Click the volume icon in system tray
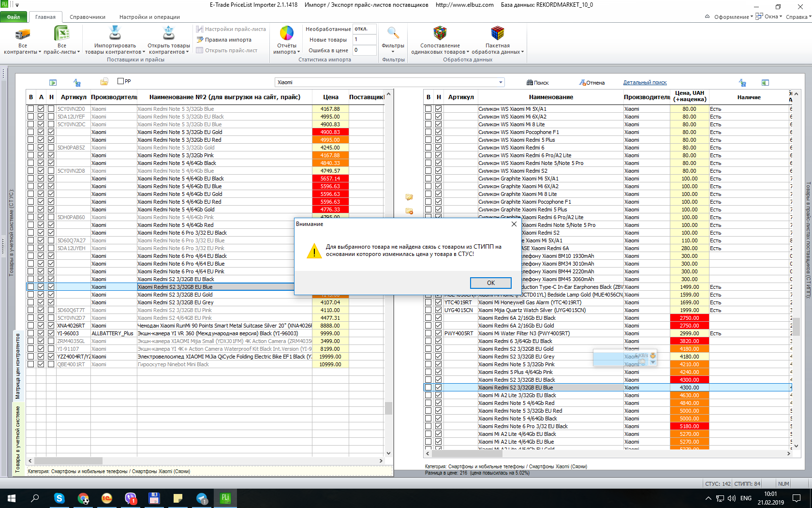 [731, 498]
